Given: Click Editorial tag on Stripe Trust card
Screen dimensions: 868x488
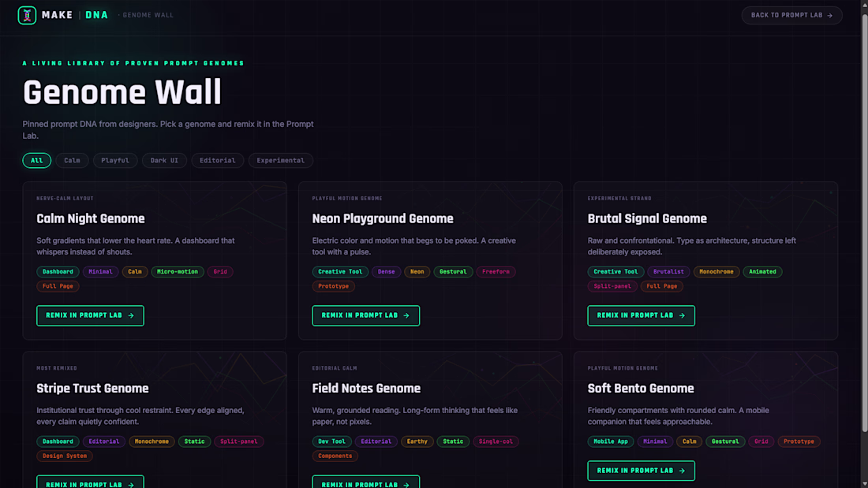Looking at the screenshot, I should coord(104,441).
